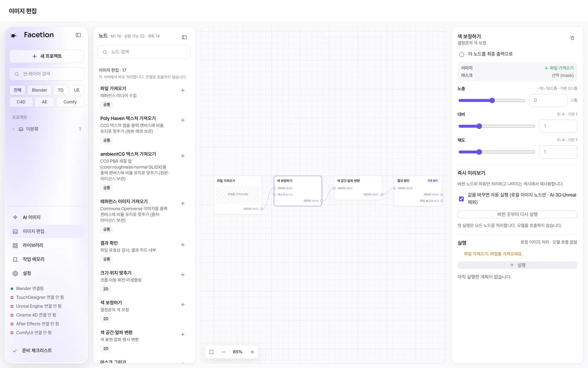The image size is (588, 368).
Task: Delete the 색 보정하기 node with the trash icon
Action: pos(572,38)
